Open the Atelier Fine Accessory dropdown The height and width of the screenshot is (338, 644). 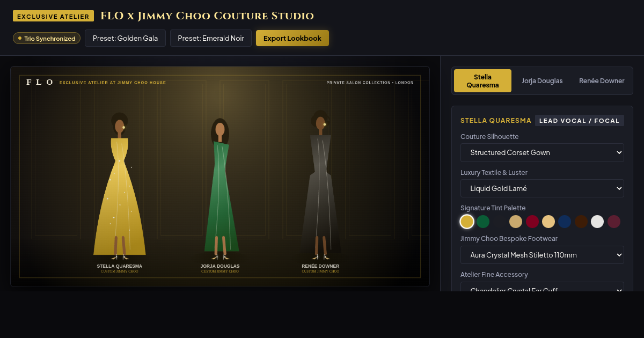[542, 286]
